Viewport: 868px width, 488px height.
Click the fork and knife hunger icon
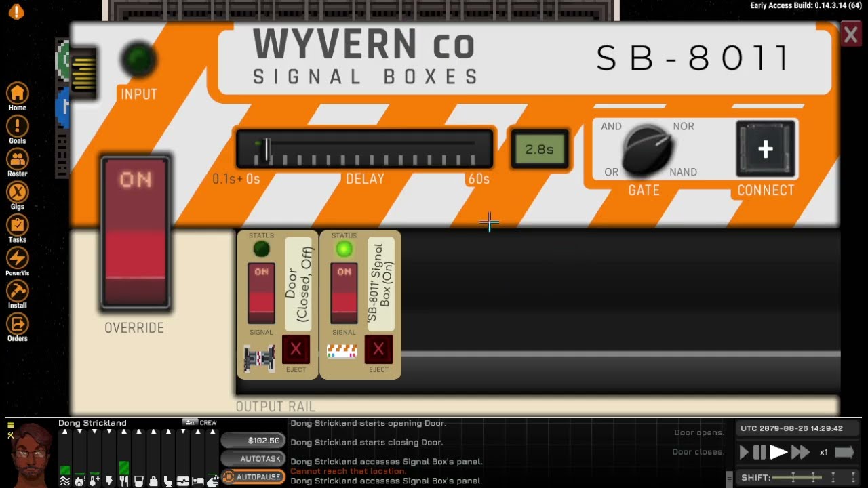[123, 481]
